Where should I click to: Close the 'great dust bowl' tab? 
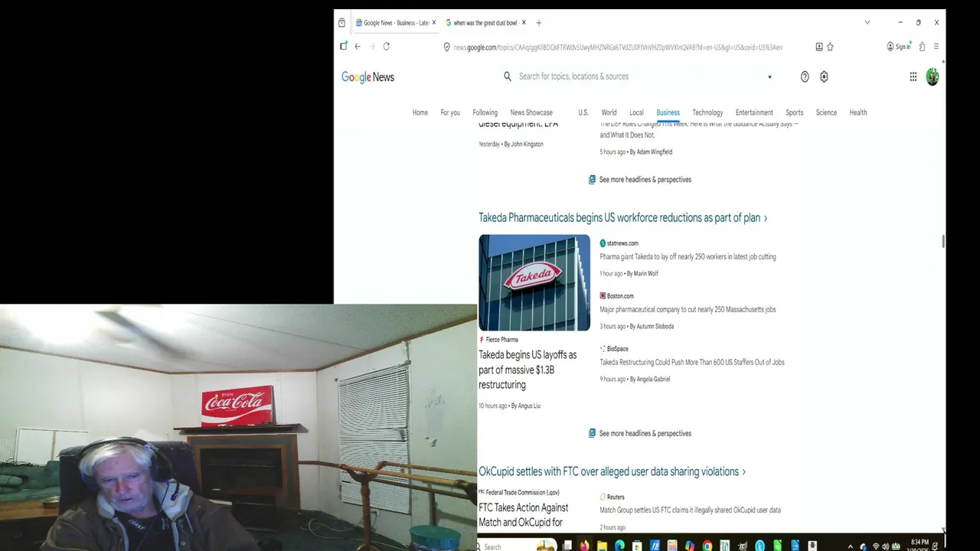524,23
